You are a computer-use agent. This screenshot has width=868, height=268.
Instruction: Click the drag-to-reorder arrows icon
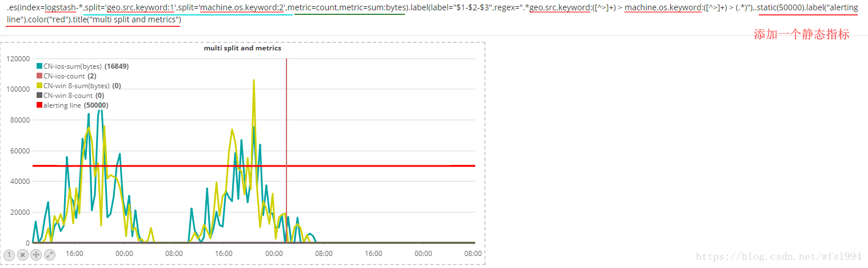tap(36, 254)
